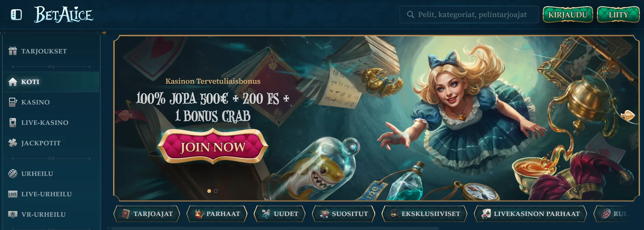The image size is (644, 230).
Task: Click the Pelit, kategoriat search field
Action: pos(469,15)
